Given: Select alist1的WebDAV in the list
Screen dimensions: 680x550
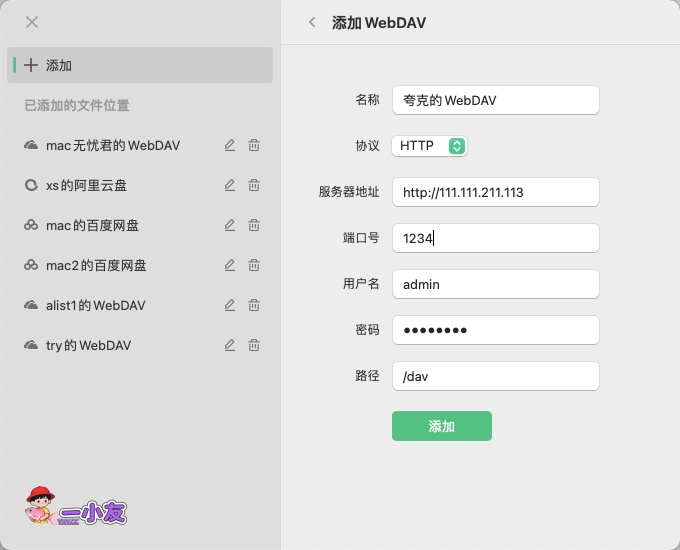Looking at the screenshot, I should coord(95,305).
